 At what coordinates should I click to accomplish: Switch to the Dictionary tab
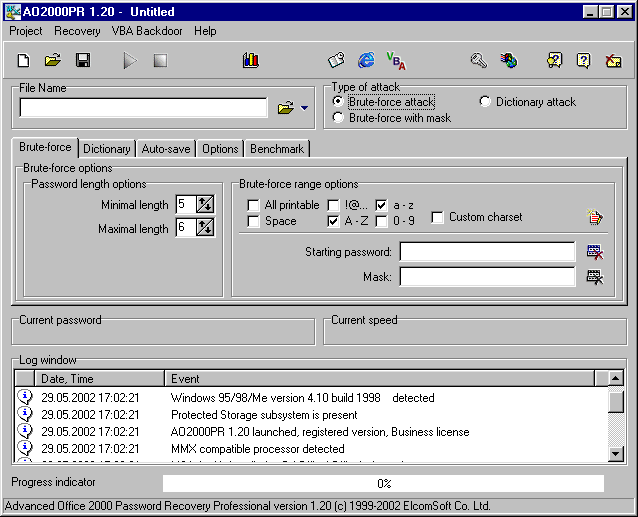pos(107,149)
